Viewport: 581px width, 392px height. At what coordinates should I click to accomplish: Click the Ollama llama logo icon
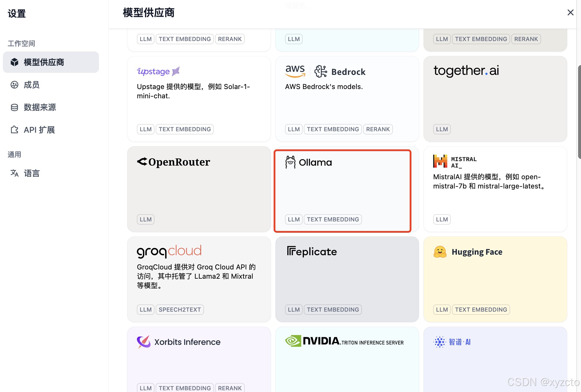tap(290, 162)
